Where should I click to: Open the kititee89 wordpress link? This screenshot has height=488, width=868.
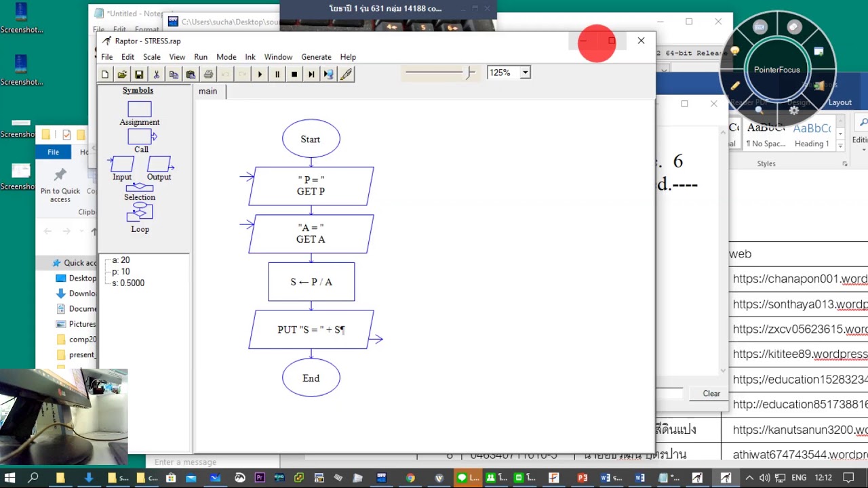800,354
